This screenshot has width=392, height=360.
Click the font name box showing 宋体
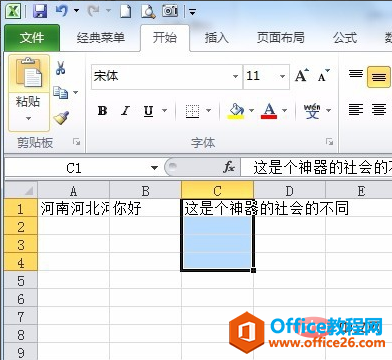[x=162, y=76]
